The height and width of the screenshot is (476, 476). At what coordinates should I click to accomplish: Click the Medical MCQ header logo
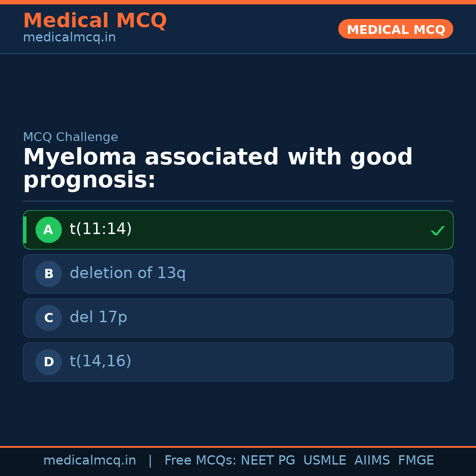tap(95, 20)
